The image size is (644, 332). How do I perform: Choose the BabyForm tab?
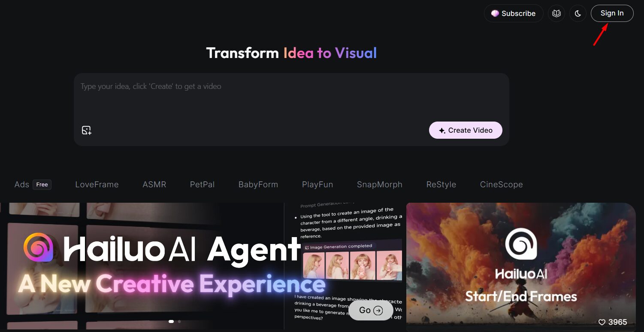[x=258, y=185]
